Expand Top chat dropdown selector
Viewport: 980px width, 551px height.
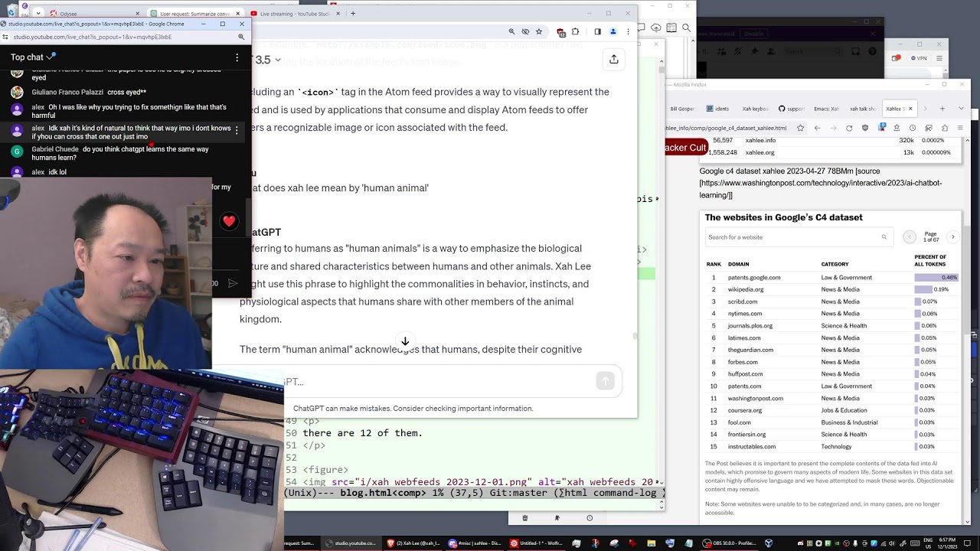point(33,57)
